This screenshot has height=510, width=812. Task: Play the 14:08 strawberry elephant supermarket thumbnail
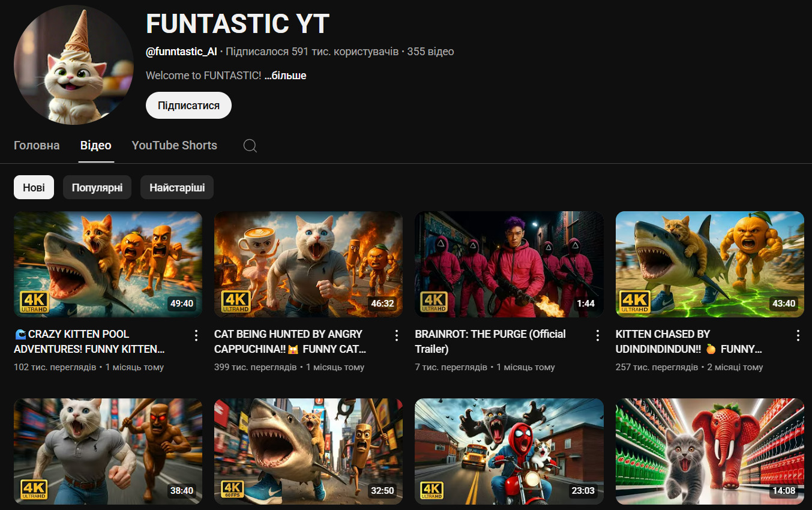pos(710,451)
